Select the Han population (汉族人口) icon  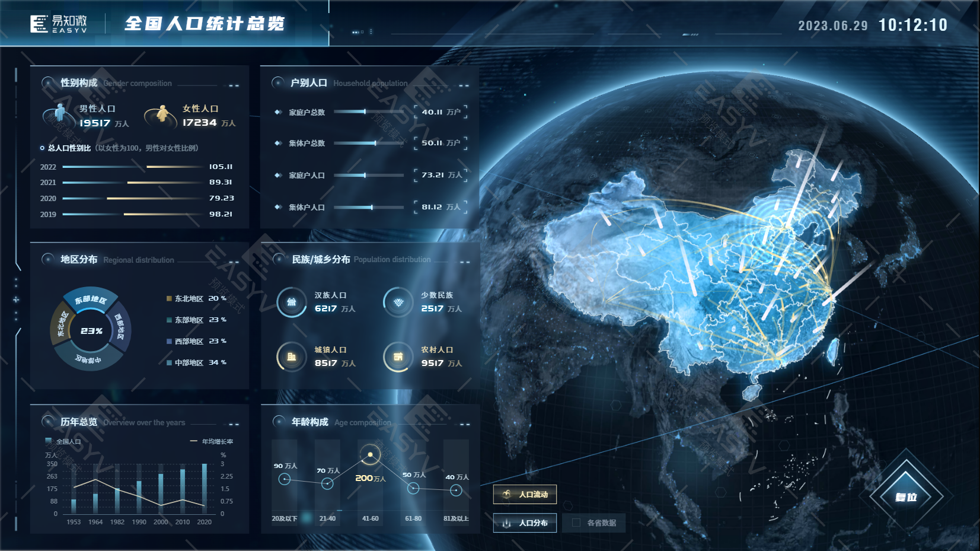point(292,302)
